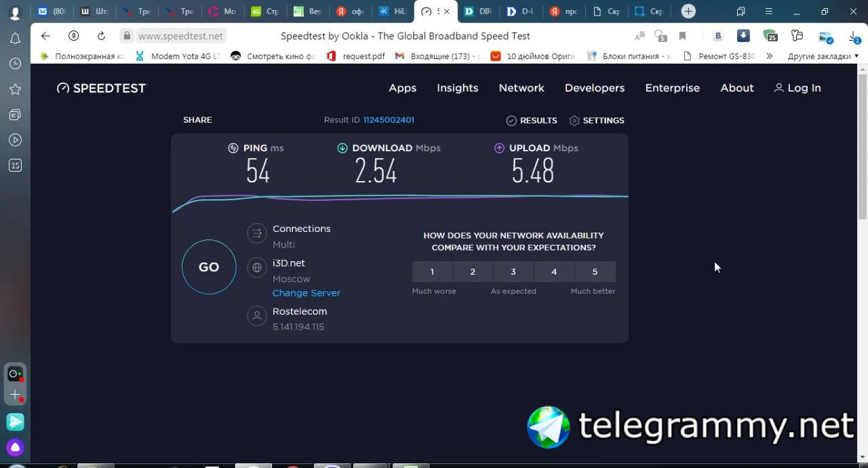Image resolution: width=868 pixels, height=468 pixels.
Task: Start test with GO button
Action: click(209, 267)
